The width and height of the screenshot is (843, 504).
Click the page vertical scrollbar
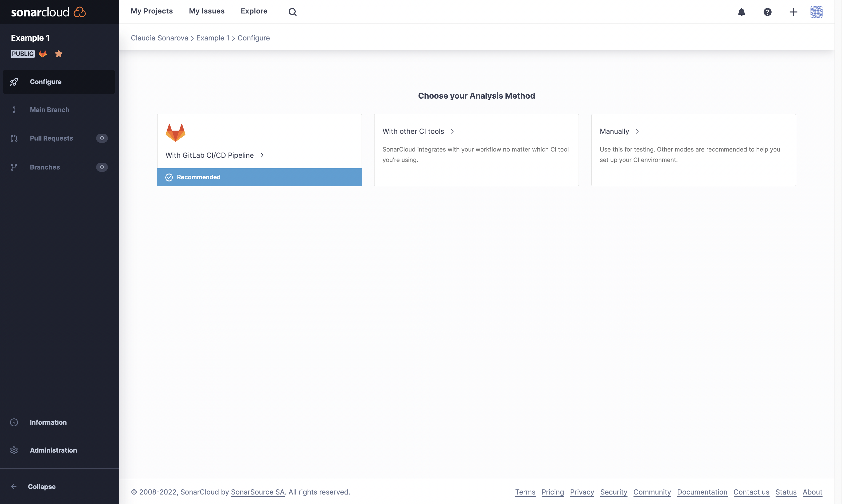coord(839,252)
